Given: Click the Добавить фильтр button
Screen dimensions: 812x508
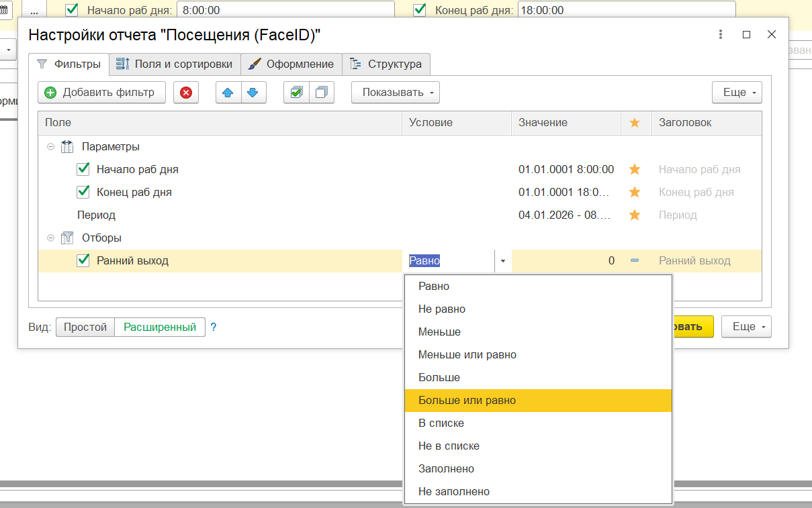Looking at the screenshot, I should click(x=101, y=93).
